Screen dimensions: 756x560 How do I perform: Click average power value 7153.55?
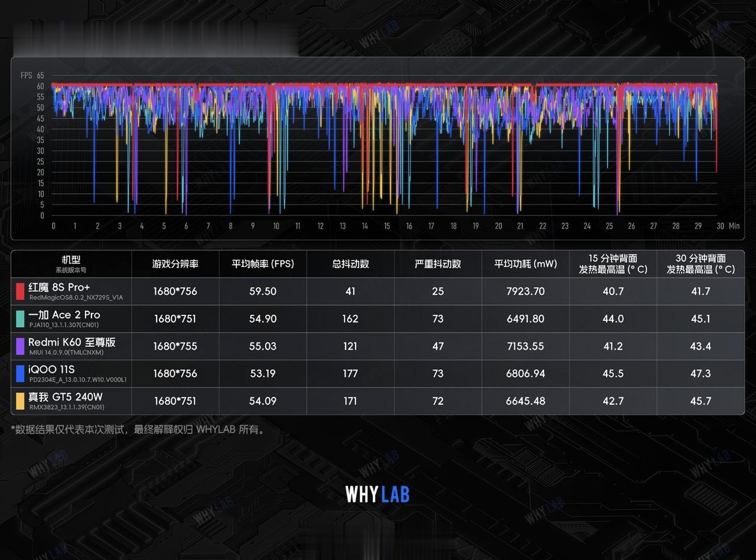526,346
